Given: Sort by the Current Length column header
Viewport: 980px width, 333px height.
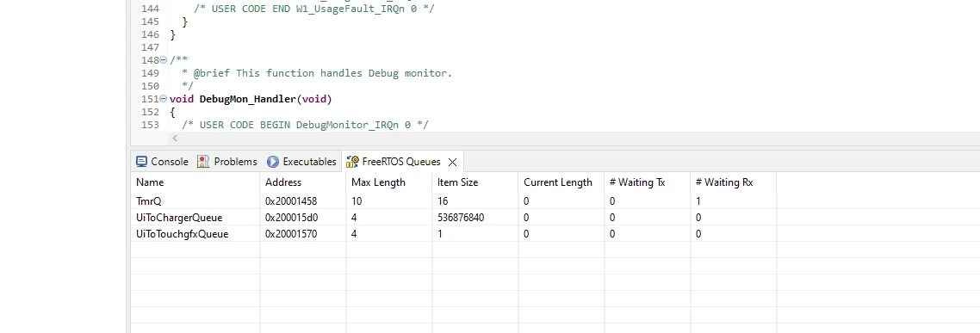Looking at the screenshot, I should (x=561, y=182).
